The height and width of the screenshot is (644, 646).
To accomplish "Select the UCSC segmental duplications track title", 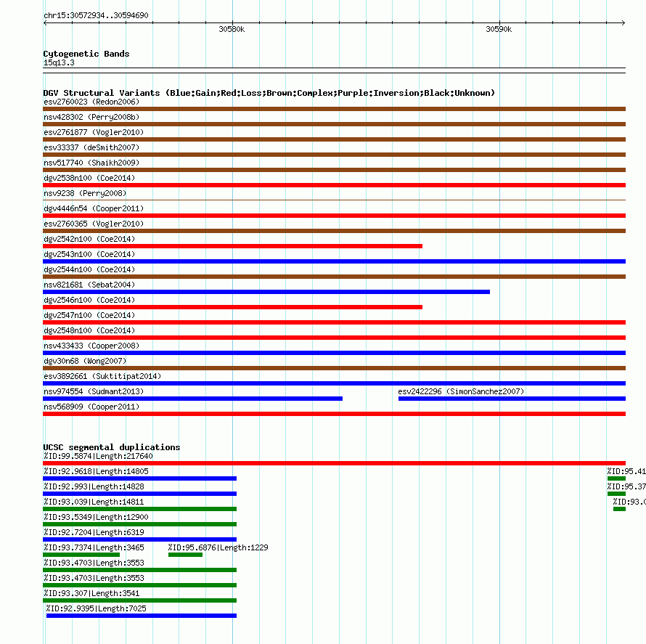I will pyautogui.click(x=112, y=447).
